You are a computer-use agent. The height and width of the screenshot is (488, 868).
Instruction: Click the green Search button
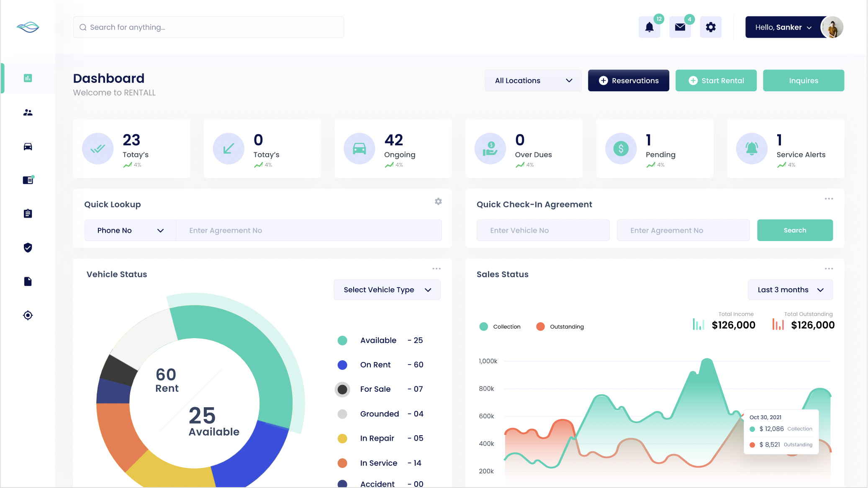794,230
